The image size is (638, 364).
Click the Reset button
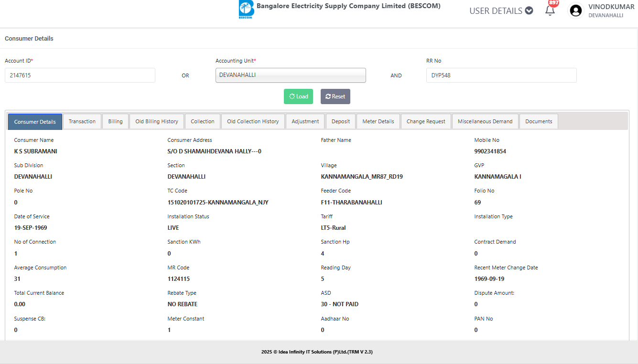[x=335, y=96]
